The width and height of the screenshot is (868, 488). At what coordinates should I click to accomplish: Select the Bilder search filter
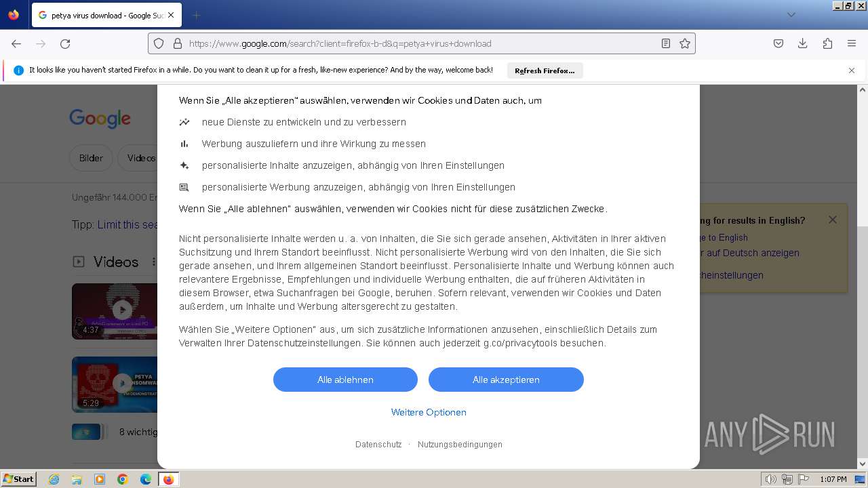point(91,158)
